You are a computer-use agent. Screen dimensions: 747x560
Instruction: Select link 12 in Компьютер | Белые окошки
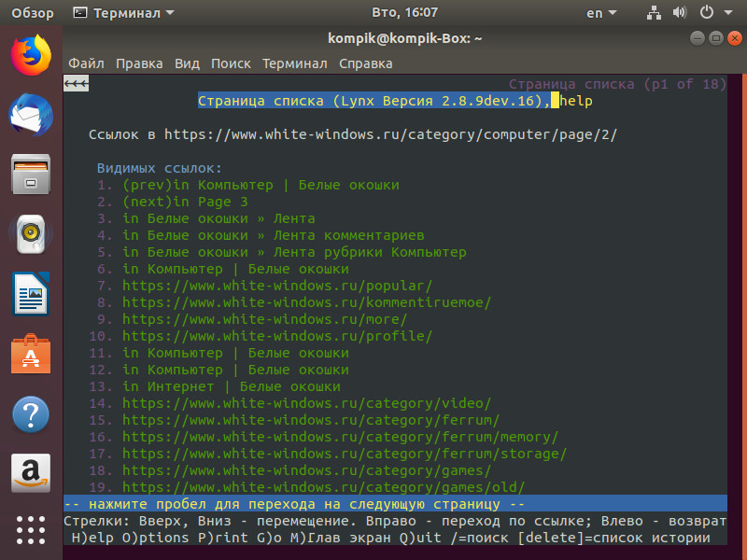(235, 370)
